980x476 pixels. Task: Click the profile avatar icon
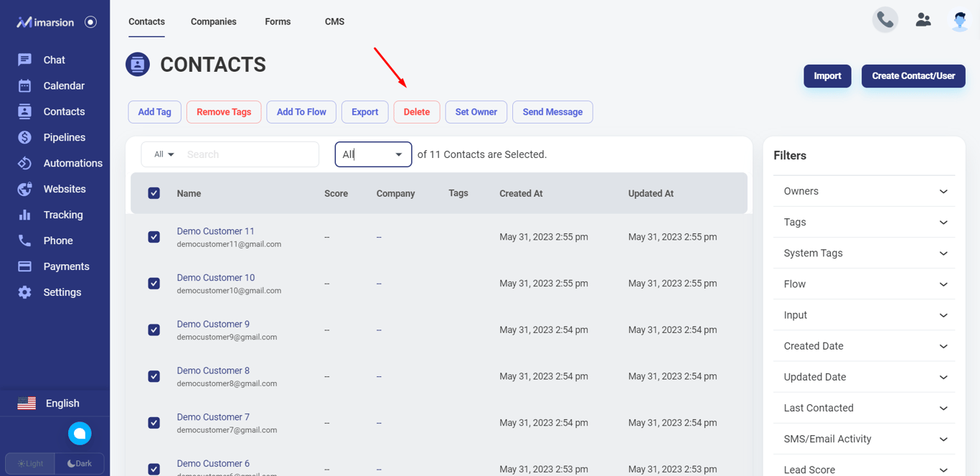pyautogui.click(x=960, y=21)
